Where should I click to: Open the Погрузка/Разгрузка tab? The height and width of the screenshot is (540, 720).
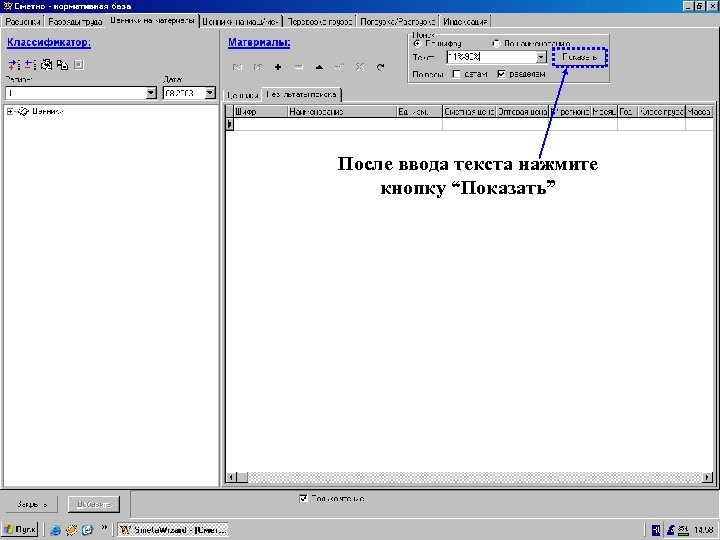point(398,22)
